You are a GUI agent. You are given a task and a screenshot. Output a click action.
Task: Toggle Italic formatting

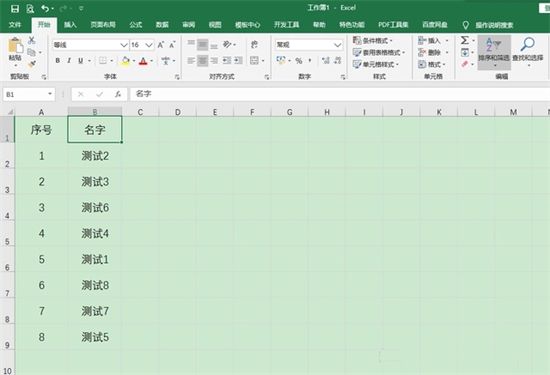[x=69, y=61]
